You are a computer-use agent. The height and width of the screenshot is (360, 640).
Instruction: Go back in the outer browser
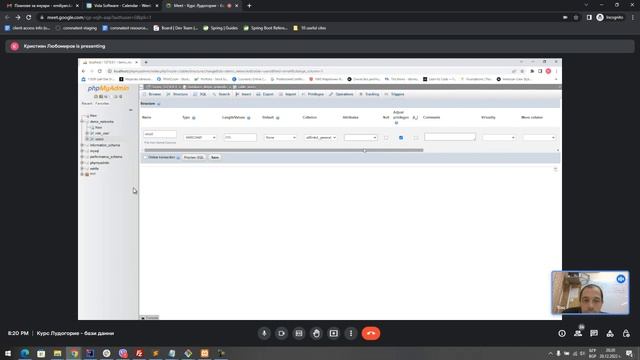(x=7, y=18)
